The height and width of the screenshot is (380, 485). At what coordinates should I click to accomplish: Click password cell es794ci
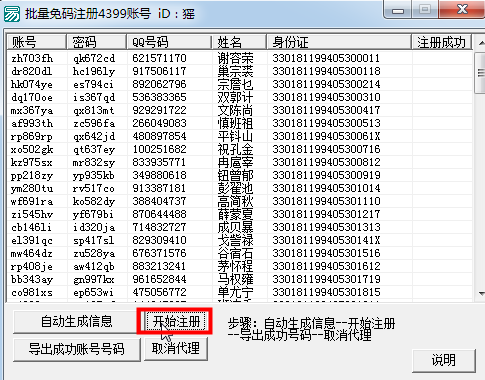pyautogui.click(x=93, y=84)
